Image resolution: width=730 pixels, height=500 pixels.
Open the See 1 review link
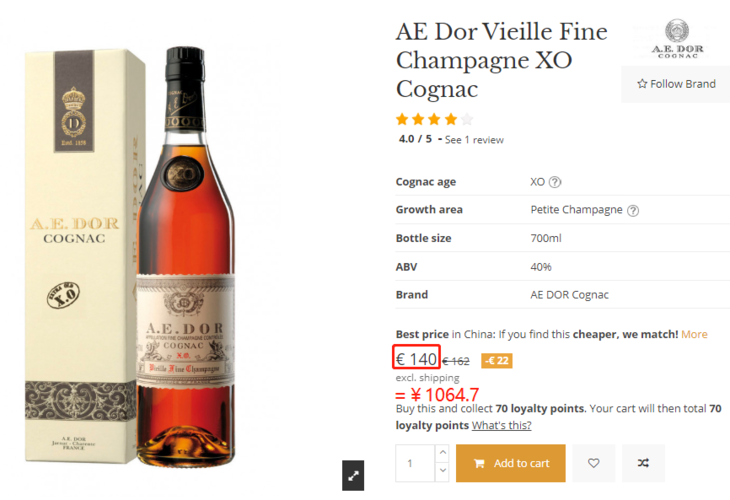474,140
